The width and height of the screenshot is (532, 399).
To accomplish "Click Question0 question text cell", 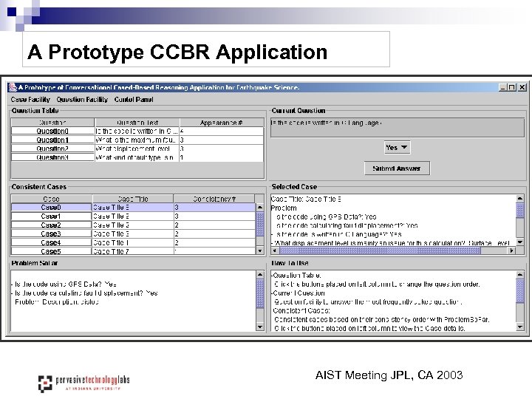I will pos(137,131).
